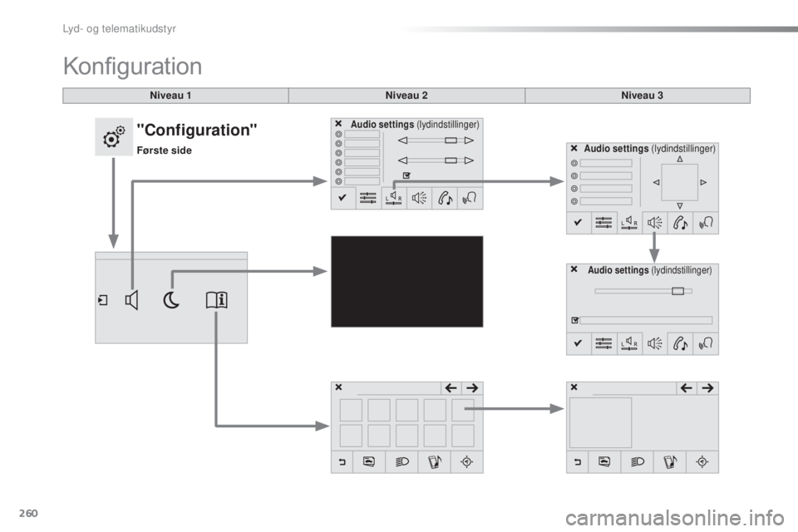Viewport: 798px width, 532px height.
Task: Tick the checkbox in third Audio settings panel
Action: point(574,319)
